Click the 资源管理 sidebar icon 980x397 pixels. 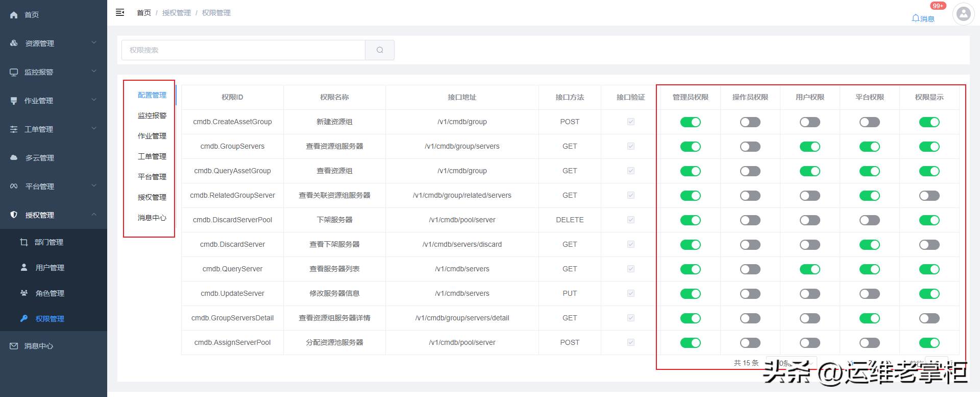[14, 43]
